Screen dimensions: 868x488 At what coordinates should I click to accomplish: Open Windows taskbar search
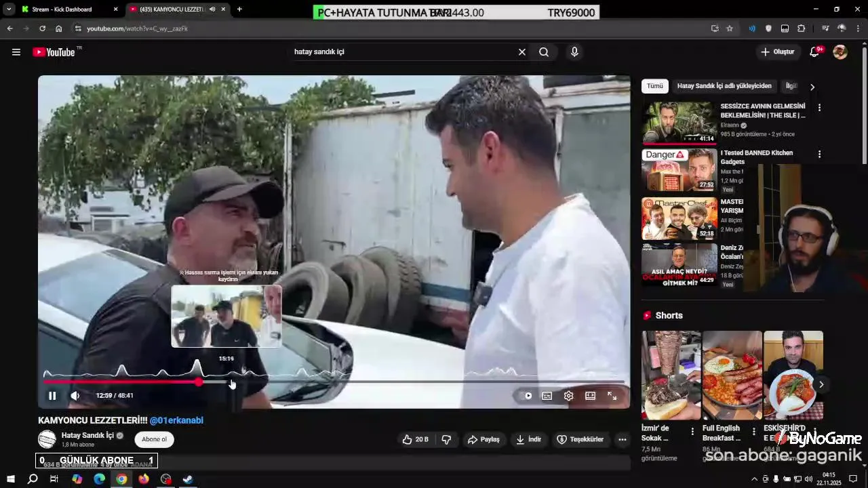tap(33, 479)
